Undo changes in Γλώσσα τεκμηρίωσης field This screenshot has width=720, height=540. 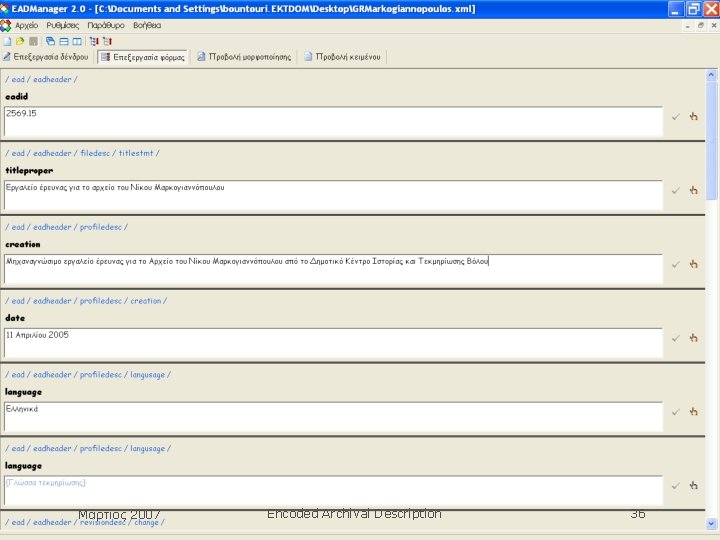(x=693, y=485)
